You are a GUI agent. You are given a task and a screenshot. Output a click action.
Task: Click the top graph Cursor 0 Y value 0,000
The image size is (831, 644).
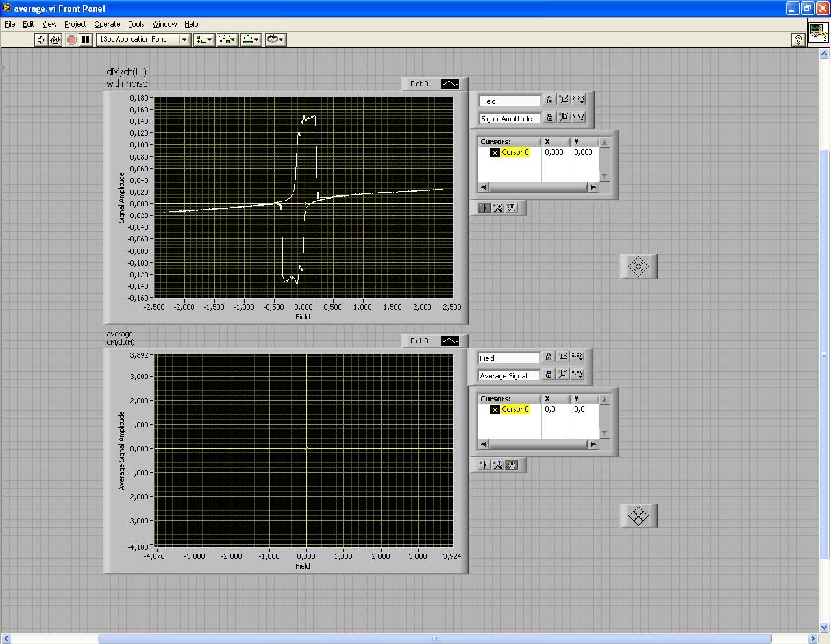coord(583,152)
